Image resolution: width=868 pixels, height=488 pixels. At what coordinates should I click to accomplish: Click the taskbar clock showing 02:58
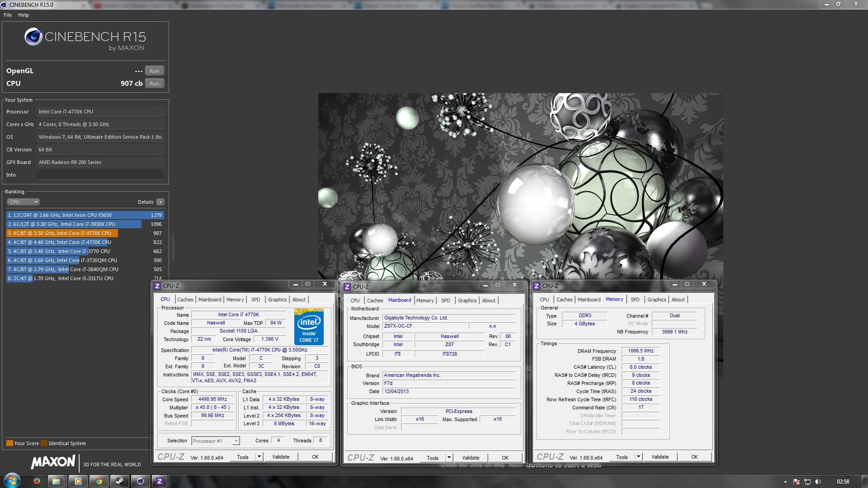(843, 482)
